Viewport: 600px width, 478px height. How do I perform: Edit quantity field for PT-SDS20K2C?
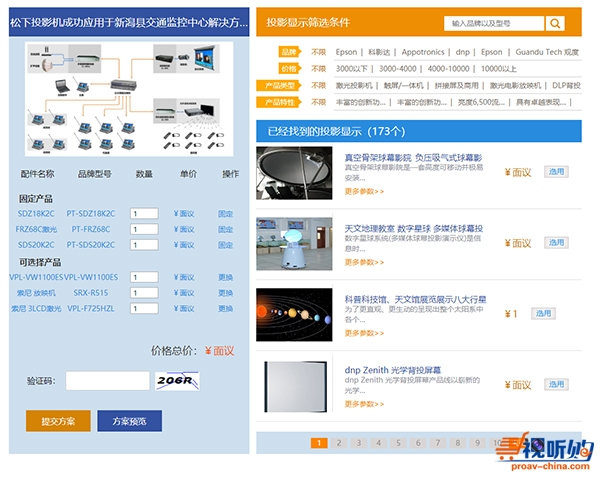144,245
